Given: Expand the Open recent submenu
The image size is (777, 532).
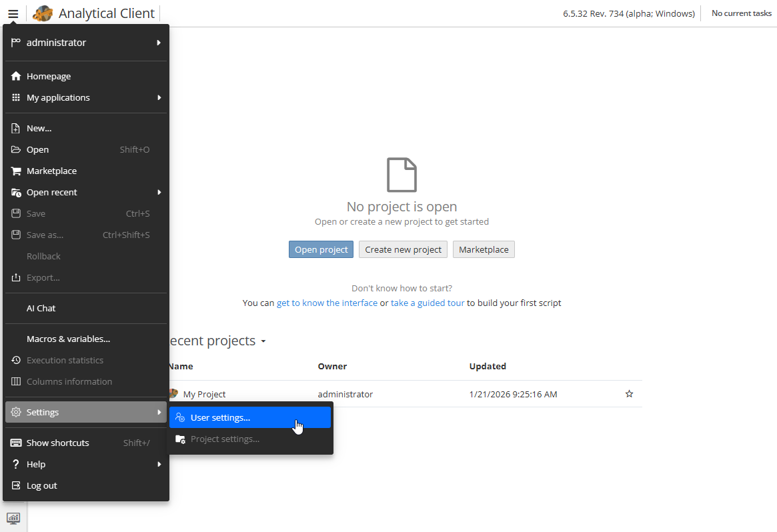Looking at the screenshot, I should click(x=52, y=192).
